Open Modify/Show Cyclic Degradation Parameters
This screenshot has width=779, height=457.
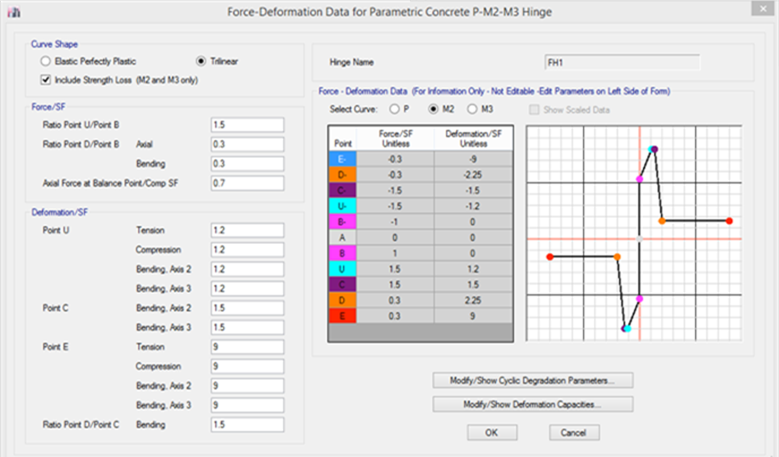point(533,381)
